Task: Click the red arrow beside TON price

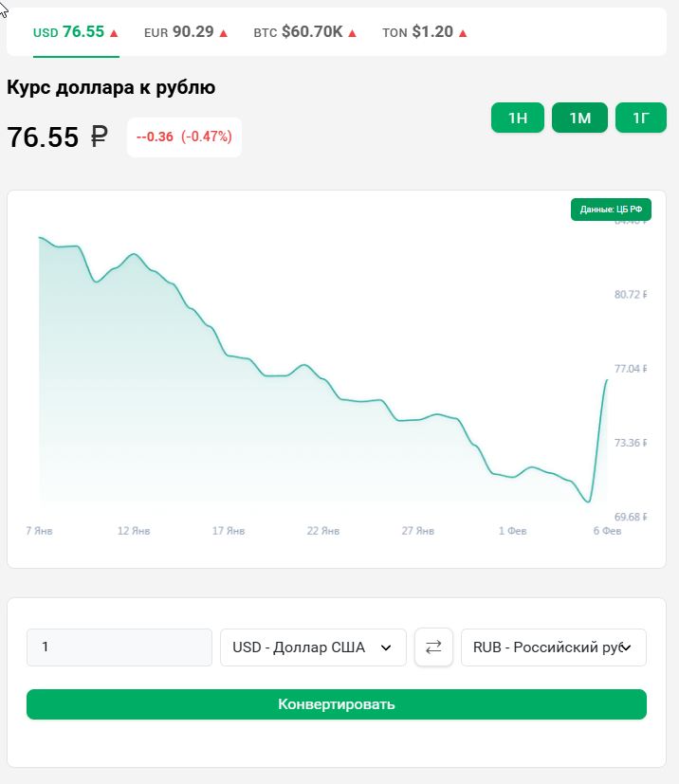Action: tap(463, 33)
